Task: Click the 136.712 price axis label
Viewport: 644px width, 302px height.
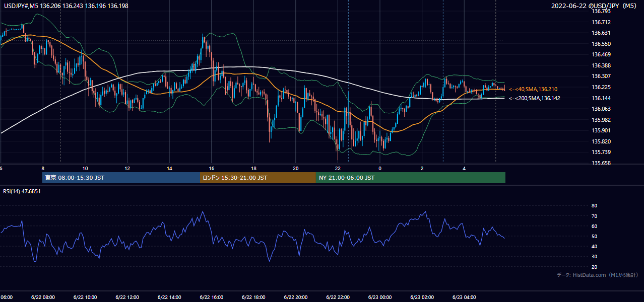Action: 602,22
